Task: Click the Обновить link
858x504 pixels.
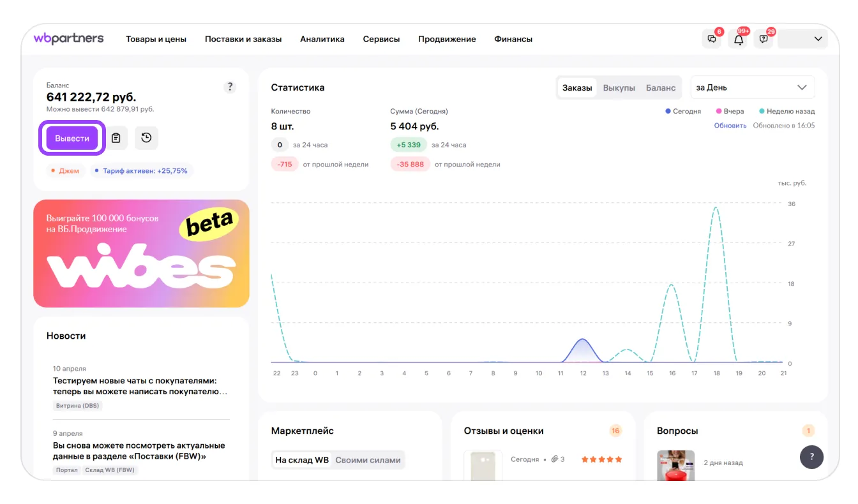Action: 730,126
